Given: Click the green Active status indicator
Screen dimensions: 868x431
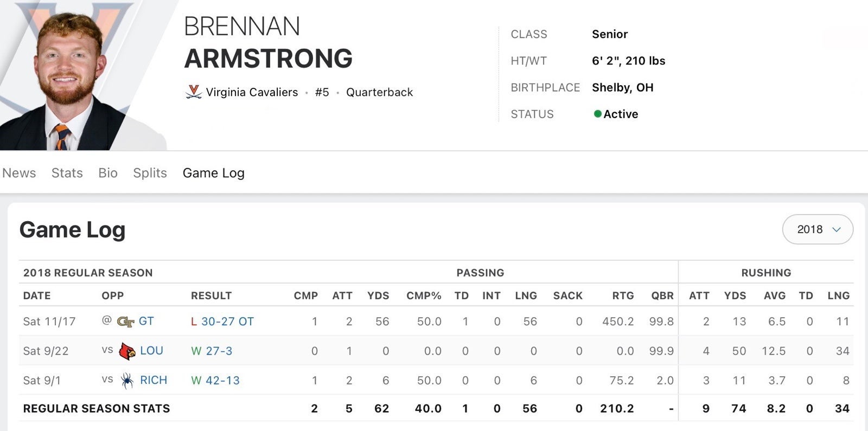Looking at the screenshot, I should point(598,114).
